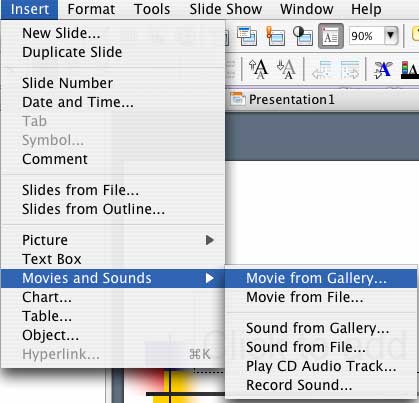Click the Presentation1 document title icon
Screen dimensions: 419x403
237,99
